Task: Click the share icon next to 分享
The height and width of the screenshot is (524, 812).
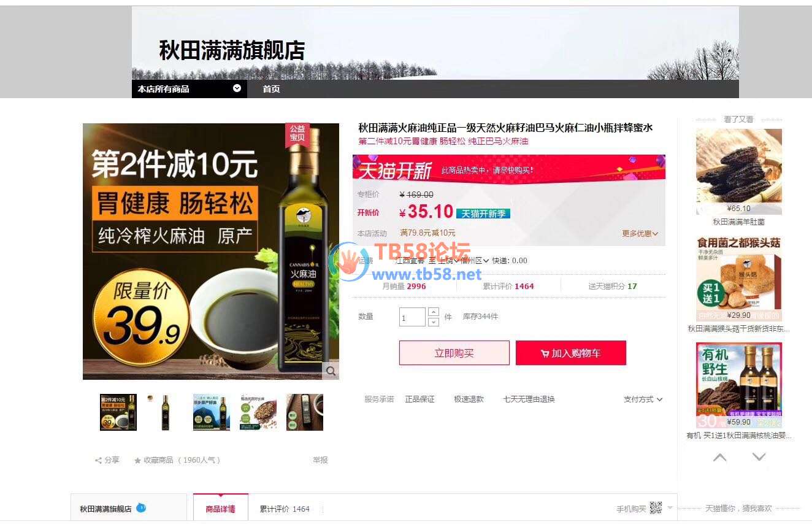Action: point(98,460)
